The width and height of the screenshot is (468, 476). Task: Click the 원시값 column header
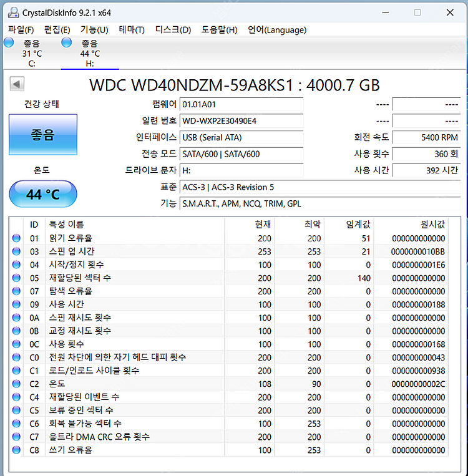pyautogui.click(x=432, y=224)
